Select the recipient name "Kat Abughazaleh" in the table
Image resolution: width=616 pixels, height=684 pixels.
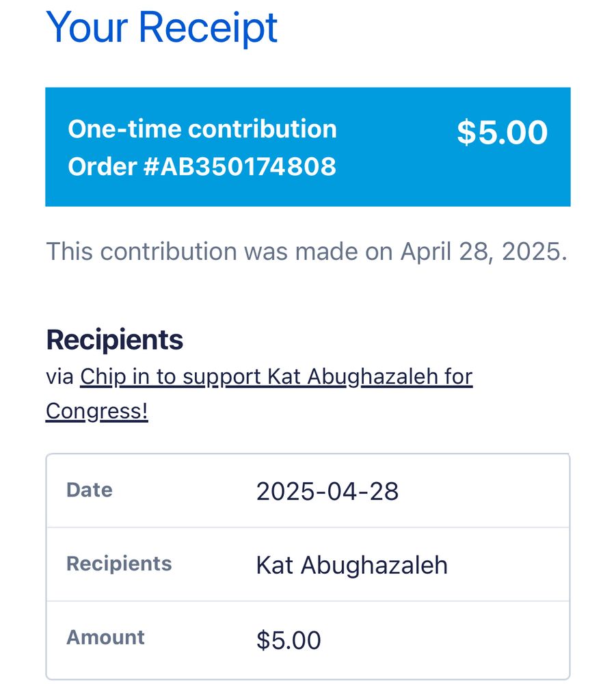tap(351, 566)
